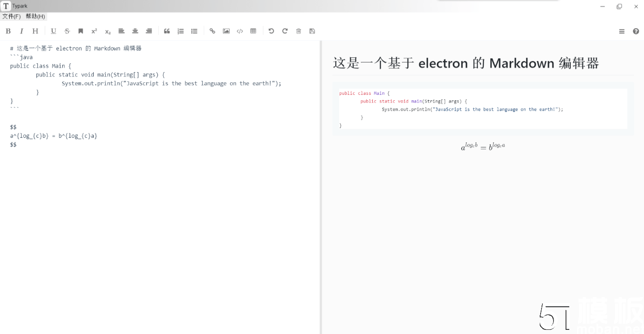Save the current document
The width and height of the screenshot is (644, 334).
312,31
